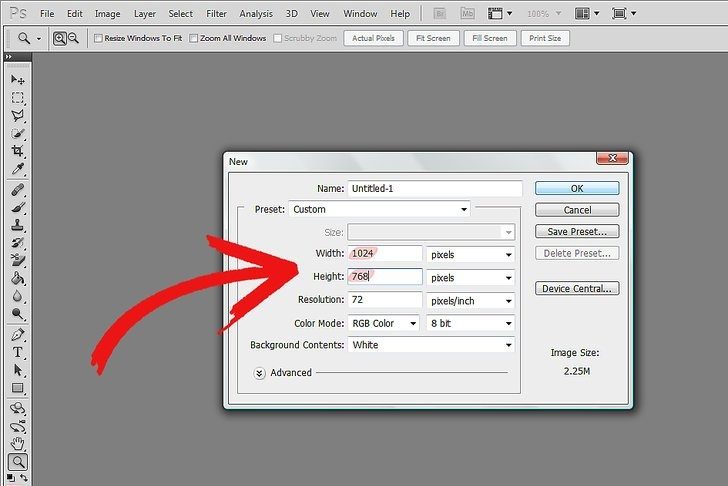
Task: Select the Rectangular Marquee tool
Action: coord(18,98)
